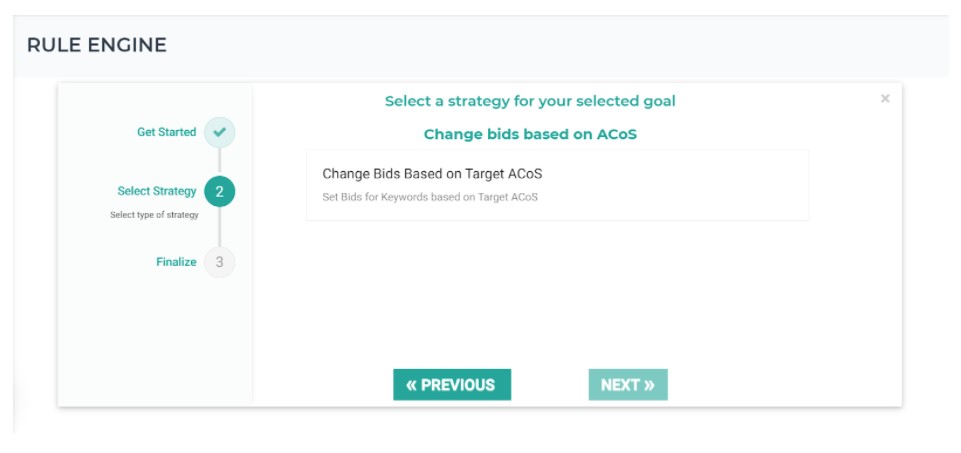The width and height of the screenshot is (961, 453).
Task: Select the Get Started step label
Action: point(166,132)
